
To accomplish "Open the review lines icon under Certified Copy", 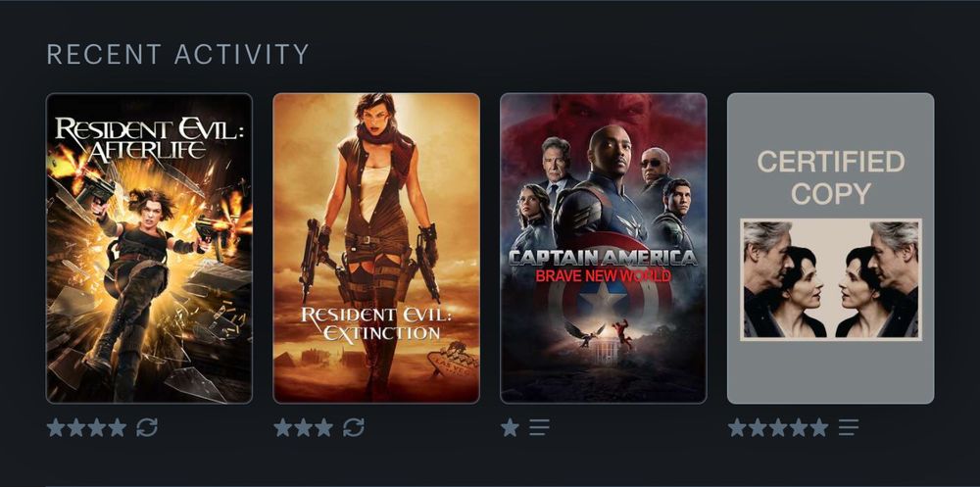I will [848, 427].
